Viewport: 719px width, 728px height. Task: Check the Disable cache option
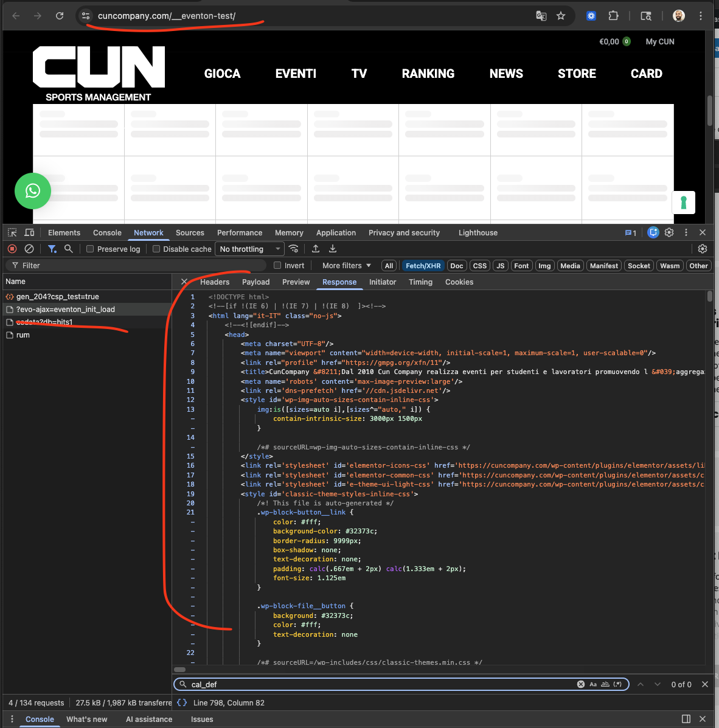[156, 249]
